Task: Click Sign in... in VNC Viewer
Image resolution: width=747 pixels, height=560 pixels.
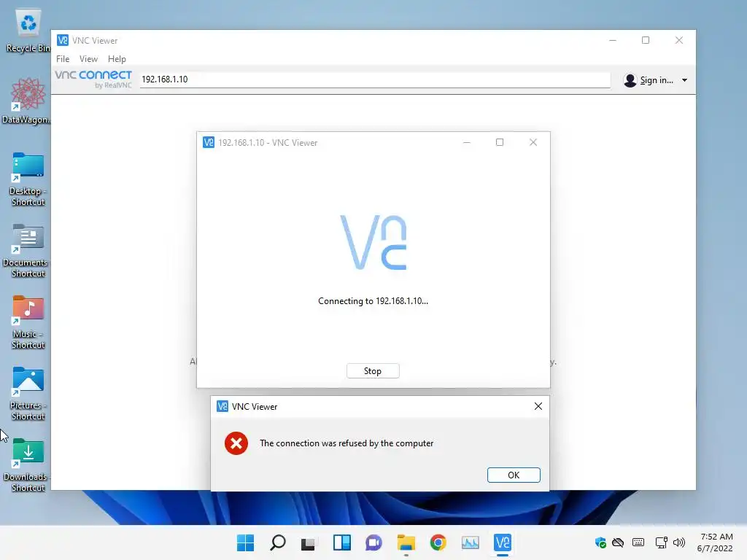Action: (x=657, y=80)
